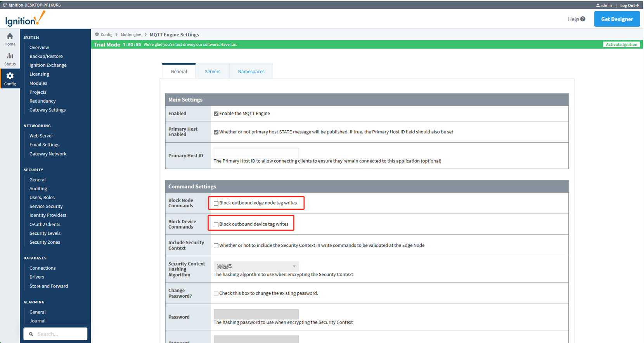Click the Config breadcrumb gear icon
644x343 pixels.
97,34
